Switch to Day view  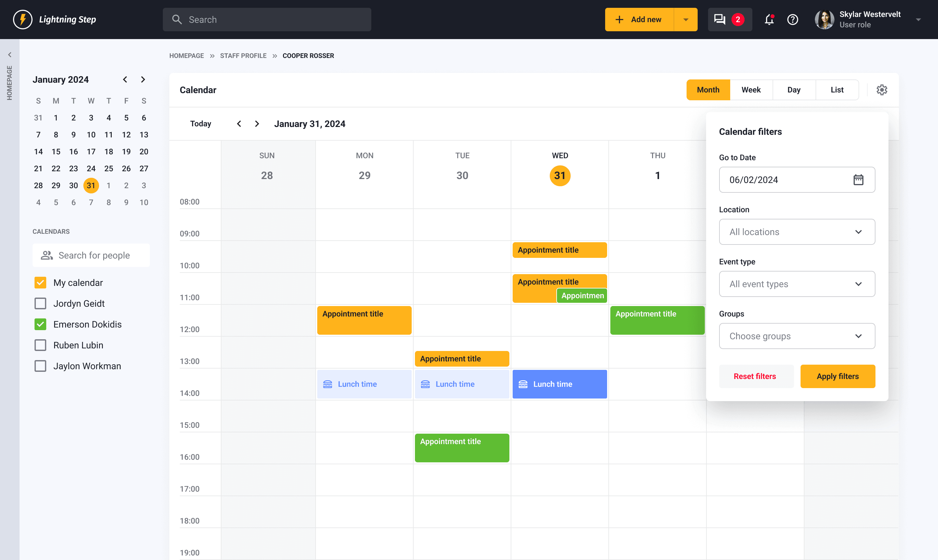tap(794, 90)
